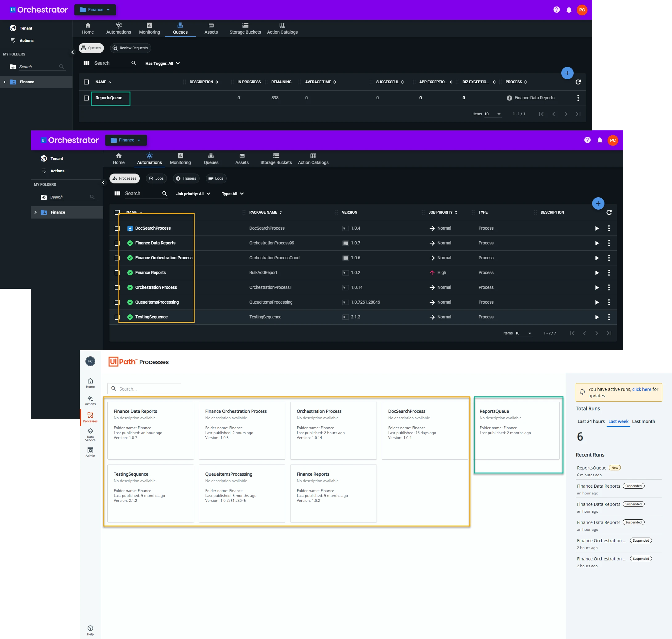Open the ReportsQueue queue link

pos(109,98)
